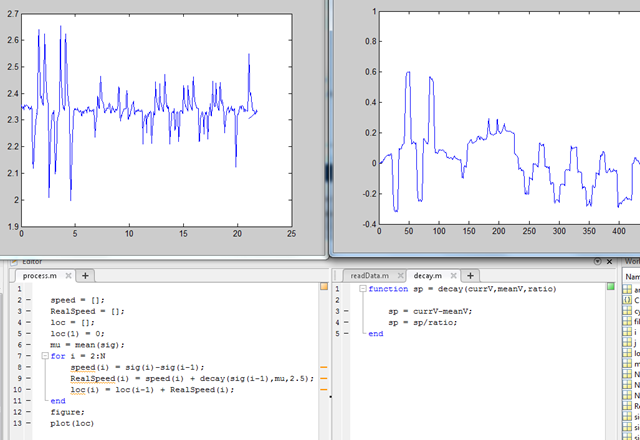Screen dimensions: 640x440
Task: Click the matrix icon beside workspace variable i
Action: [627, 331]
